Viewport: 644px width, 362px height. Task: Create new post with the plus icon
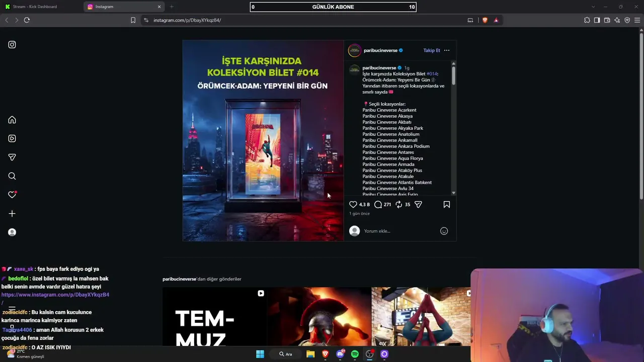coord(12,214)
